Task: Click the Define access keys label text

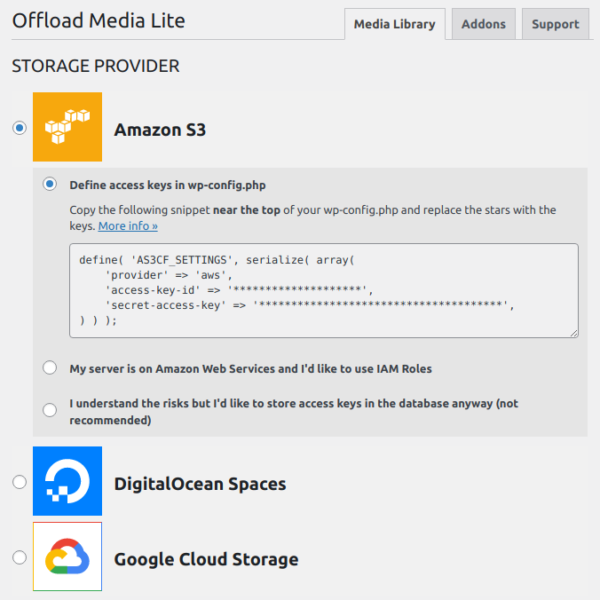Action: [x=168, y=185]
